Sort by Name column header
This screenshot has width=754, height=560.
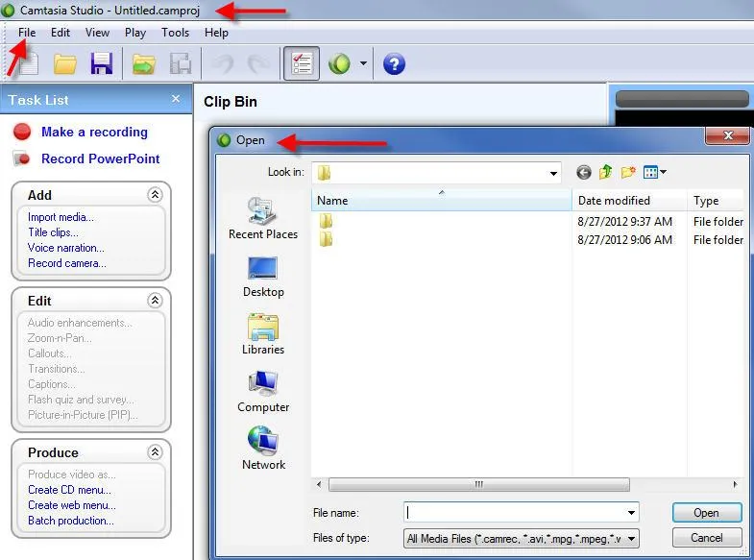[x=442, y=200]
